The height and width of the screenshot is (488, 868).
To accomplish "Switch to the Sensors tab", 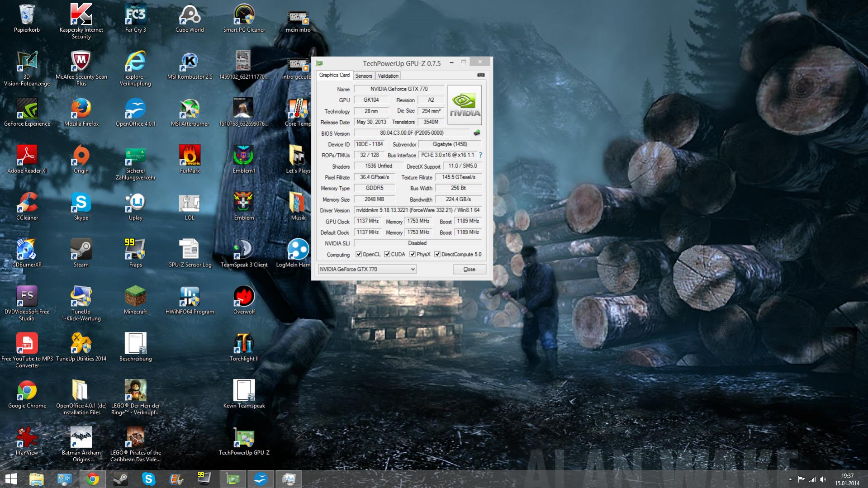I will 364,76.
